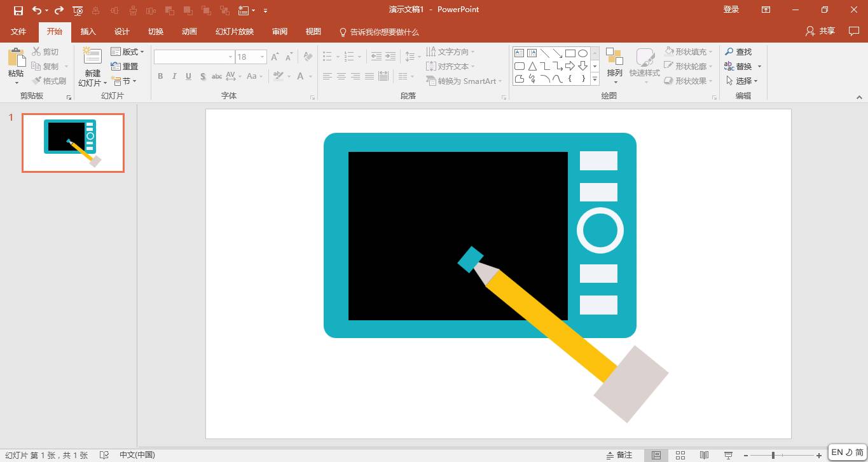Click the Sign in (登录) link

(731, 10)
